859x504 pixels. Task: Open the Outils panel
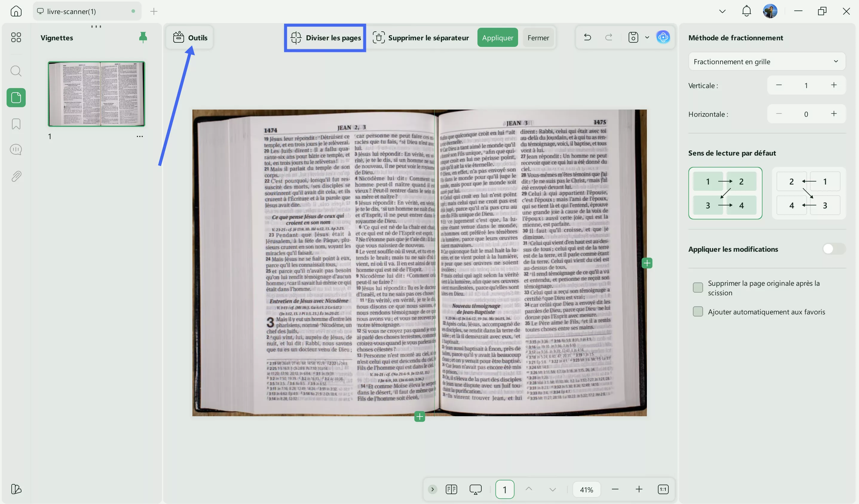pos(190,37)
